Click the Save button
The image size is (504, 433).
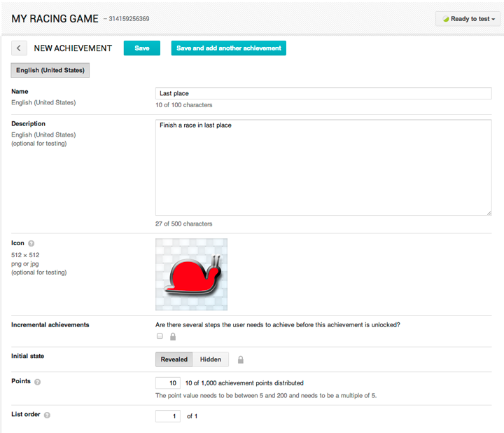point(142,48)
